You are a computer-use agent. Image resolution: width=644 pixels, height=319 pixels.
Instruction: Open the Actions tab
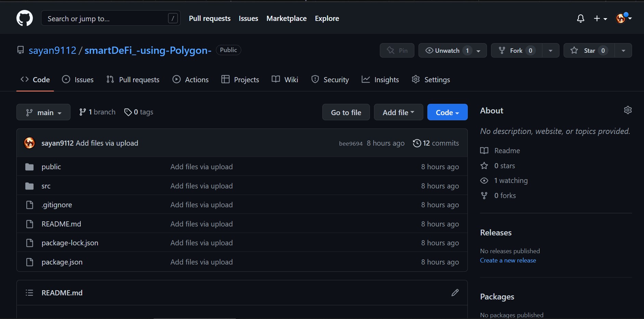tap(191, 79)
